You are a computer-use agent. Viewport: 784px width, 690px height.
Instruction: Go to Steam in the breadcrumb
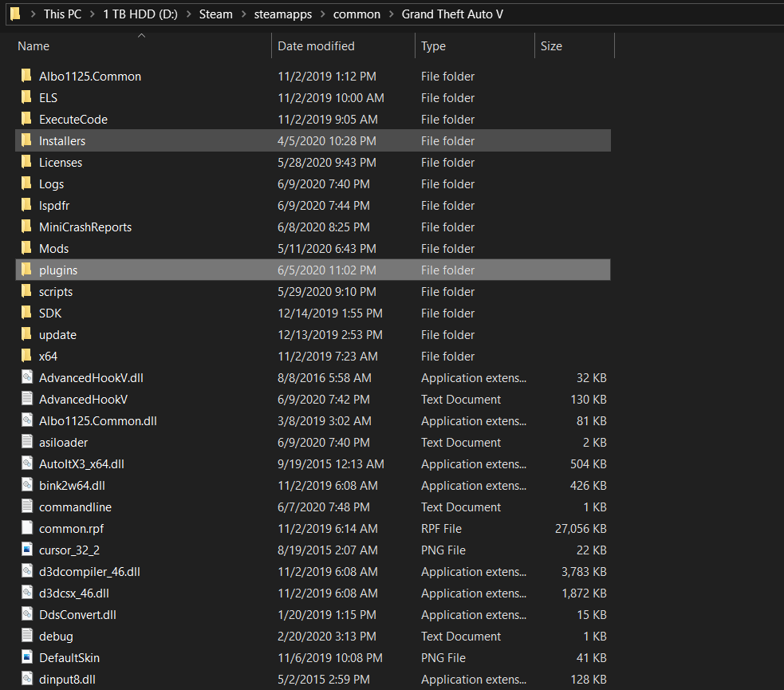click(216, 14)
